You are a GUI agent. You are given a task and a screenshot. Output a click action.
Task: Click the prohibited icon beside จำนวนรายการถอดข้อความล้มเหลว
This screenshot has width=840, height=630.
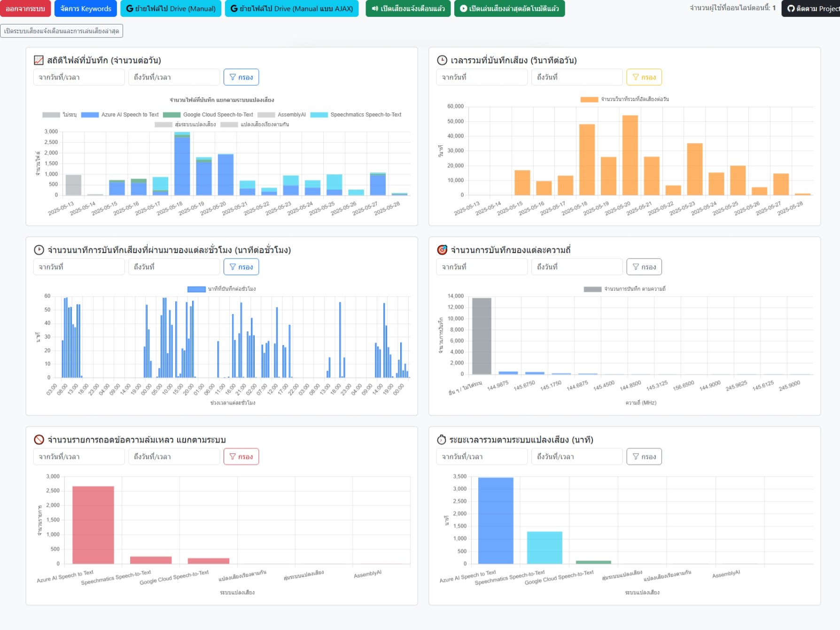click(39, 440)
